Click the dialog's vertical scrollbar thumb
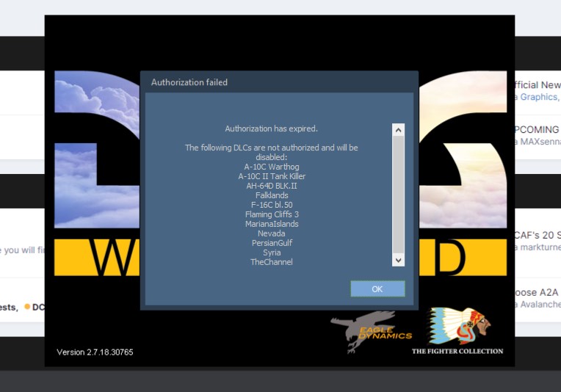The width and height of the screenshot is (561, 392). click(398, 195)
